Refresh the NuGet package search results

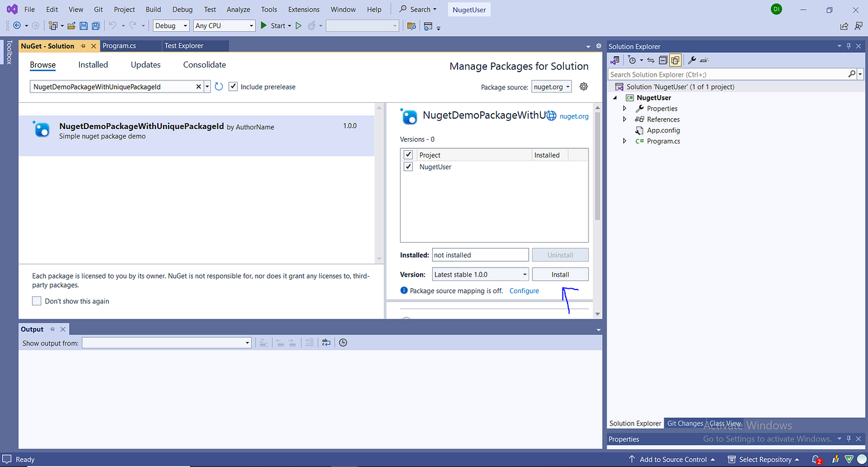[219, 86]
